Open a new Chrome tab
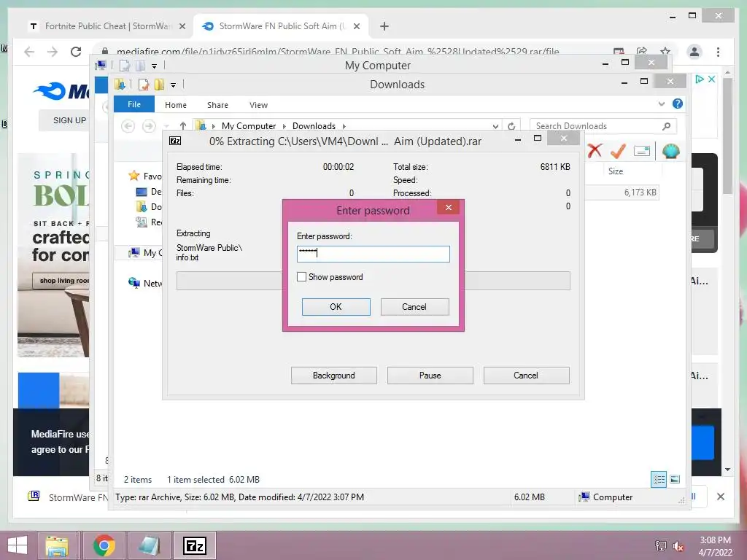This screenshot has width=747, height=560. 384,26
